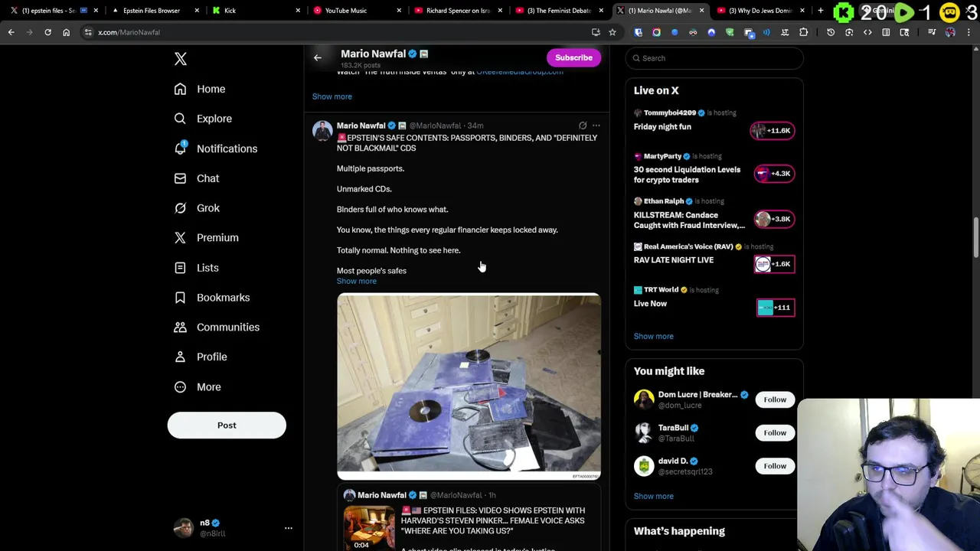Viewport: 980px width, 551px height.
Task: Click the x.com/MarioNawfal address bar
Action: click(x=337, y=32)
